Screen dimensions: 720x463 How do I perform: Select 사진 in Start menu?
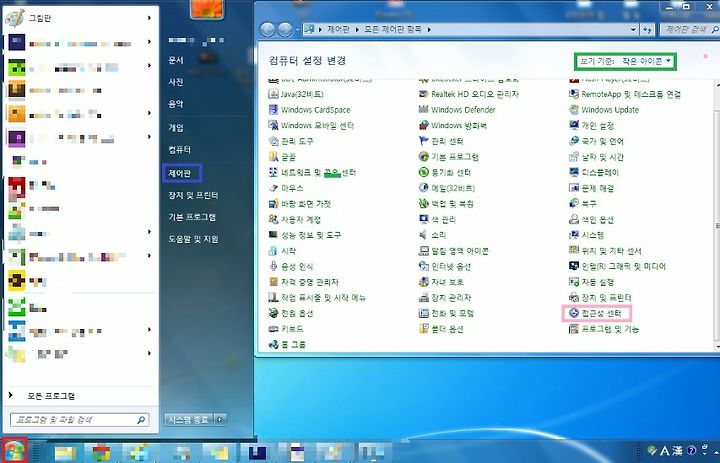[x=176, y=82]
